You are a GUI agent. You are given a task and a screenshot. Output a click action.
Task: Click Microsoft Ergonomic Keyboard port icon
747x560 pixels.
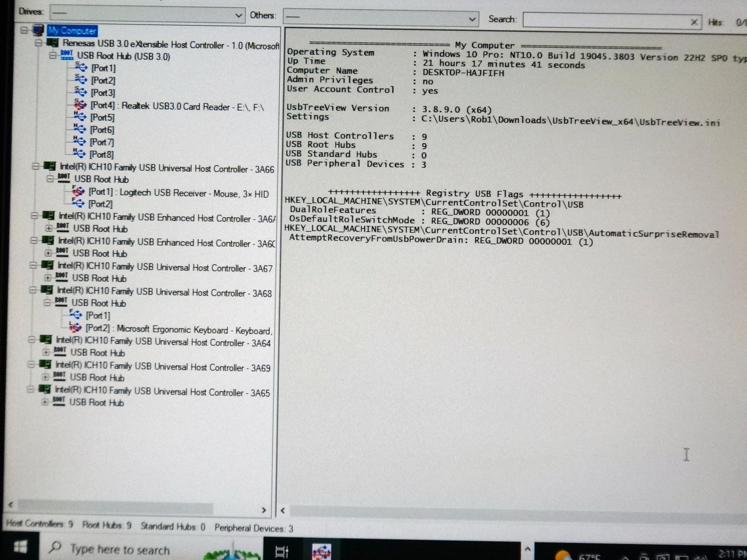pyautogui.click(x=75, y=327)
